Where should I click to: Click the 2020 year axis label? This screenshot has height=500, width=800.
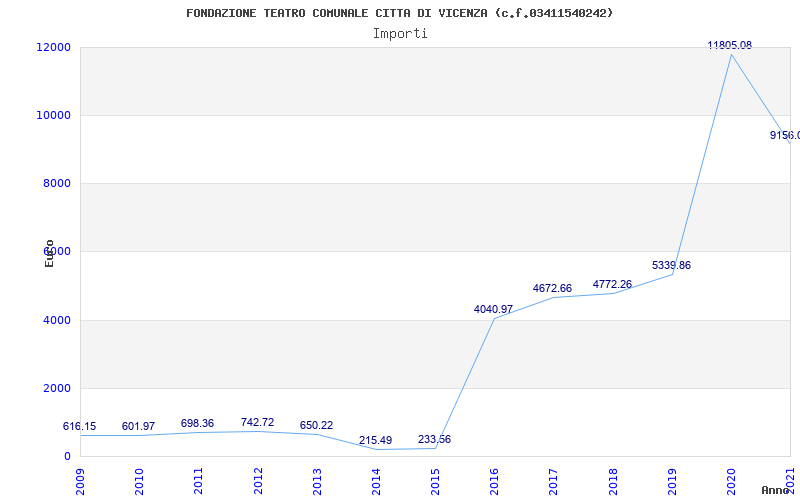point(731,479)
